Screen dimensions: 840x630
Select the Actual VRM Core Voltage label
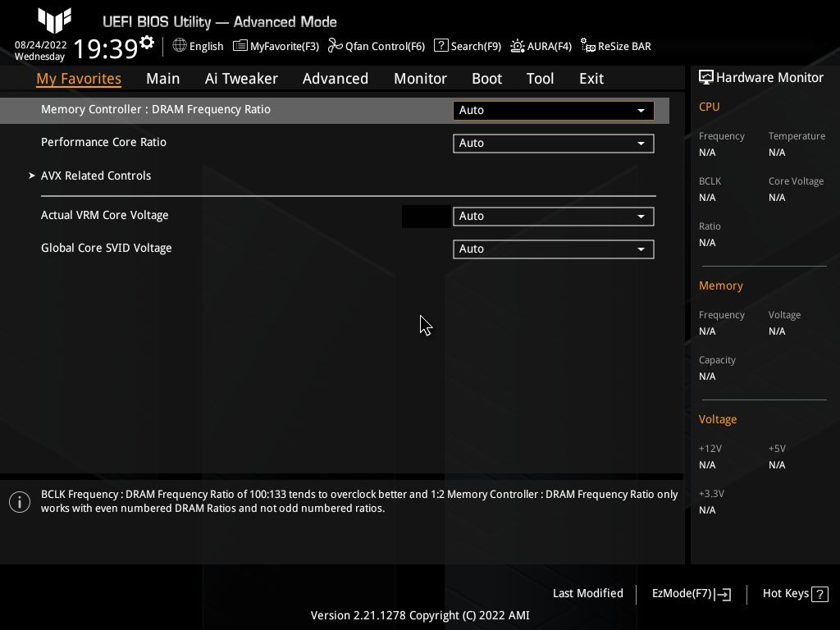point(104,215)
